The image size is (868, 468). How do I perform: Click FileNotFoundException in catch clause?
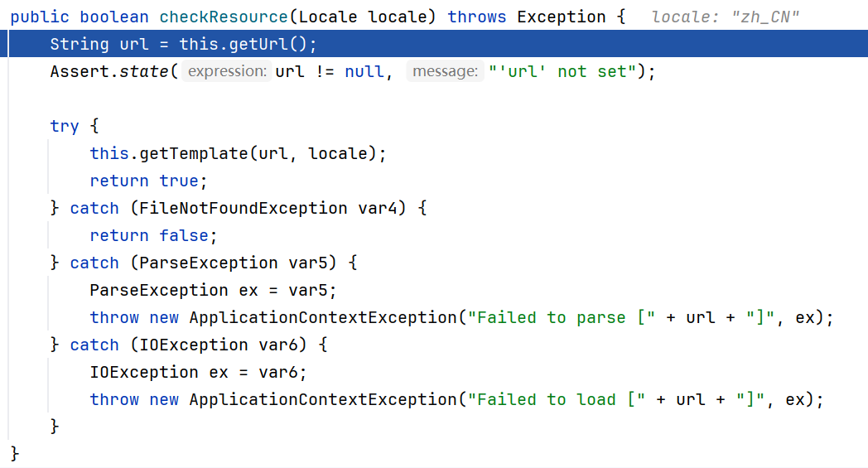tap(244, 208)
